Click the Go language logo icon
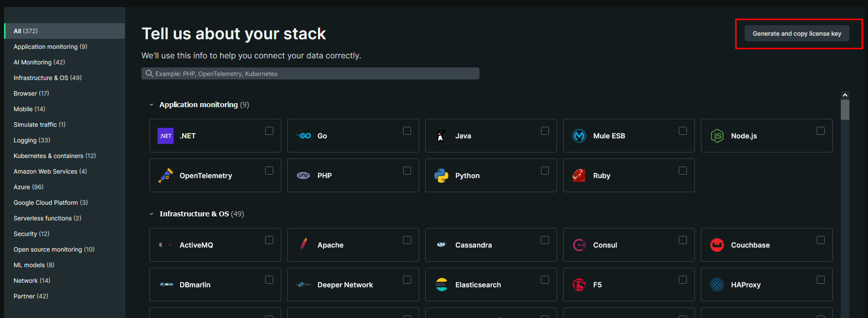This screenshot has width=868, height=318. pos(303,136)
